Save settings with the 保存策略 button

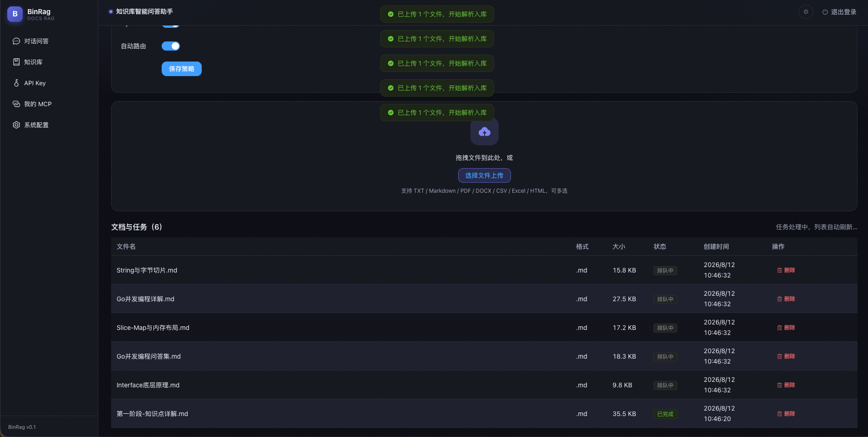coord(182,69)
